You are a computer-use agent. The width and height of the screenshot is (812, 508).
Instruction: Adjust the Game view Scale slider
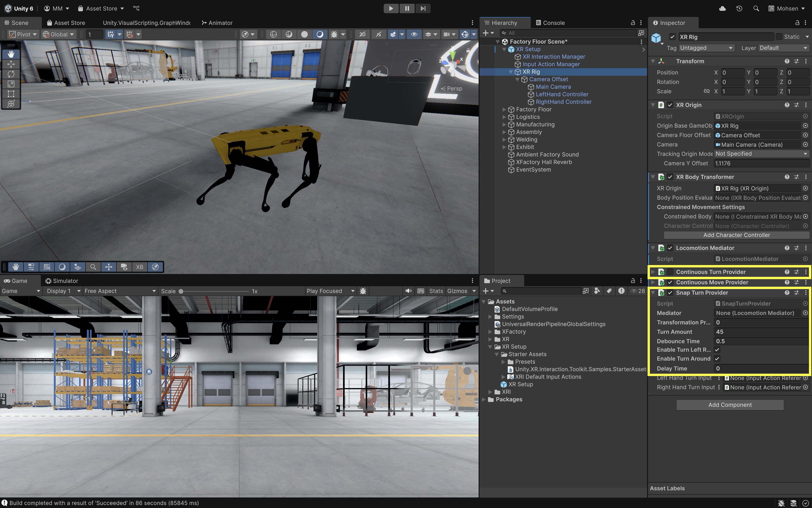215,291
